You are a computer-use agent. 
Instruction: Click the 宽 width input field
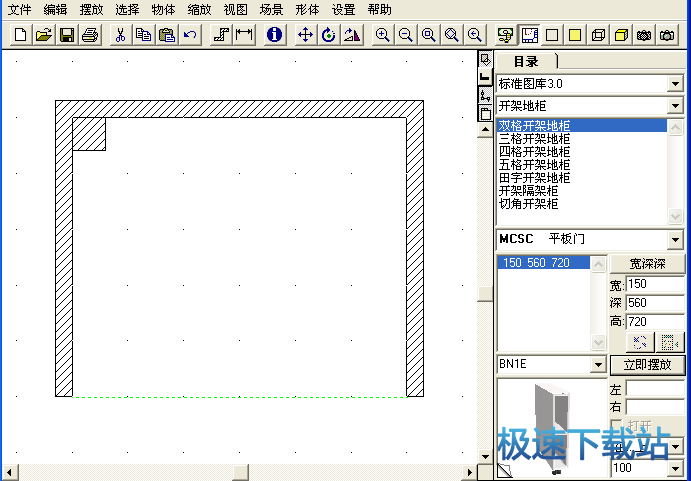(x=655, y=285)
